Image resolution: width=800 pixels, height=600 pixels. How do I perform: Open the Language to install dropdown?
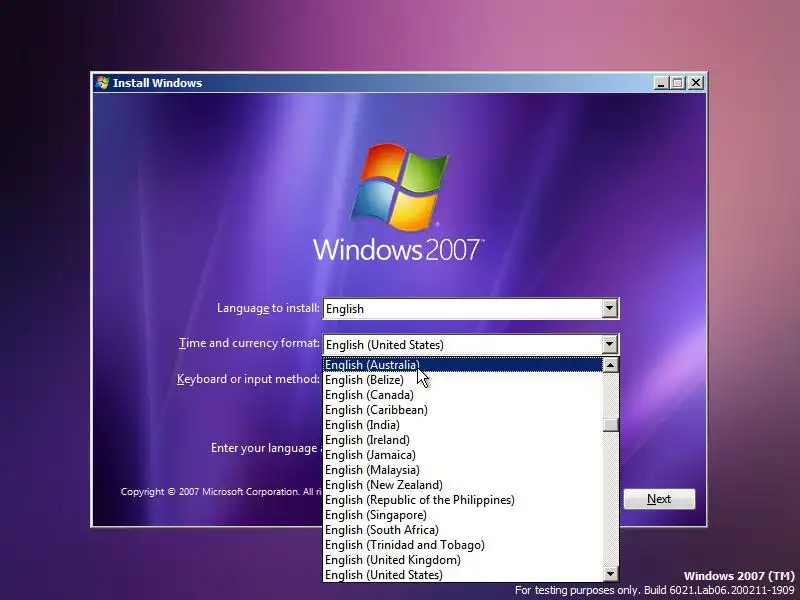(x=609, y=309)
